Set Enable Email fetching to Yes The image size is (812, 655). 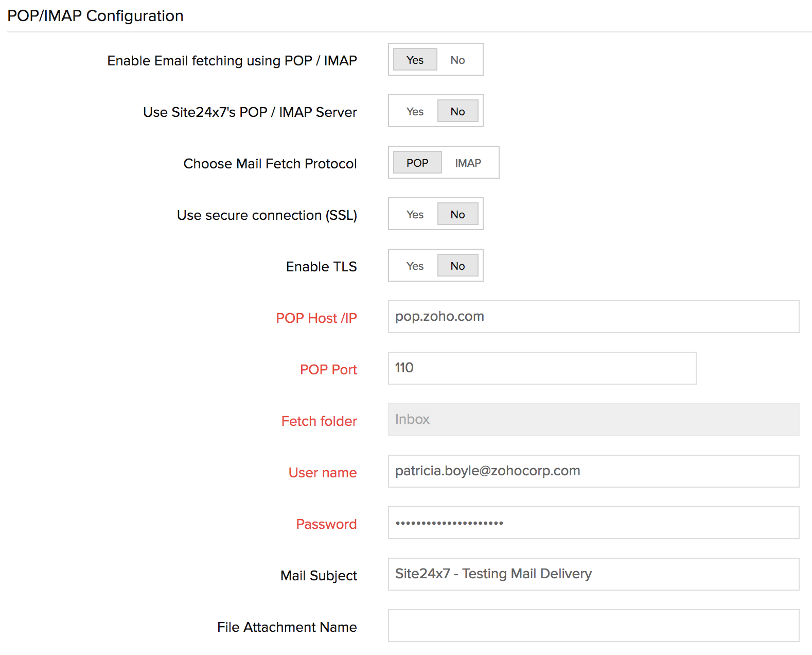coord(415,60)
